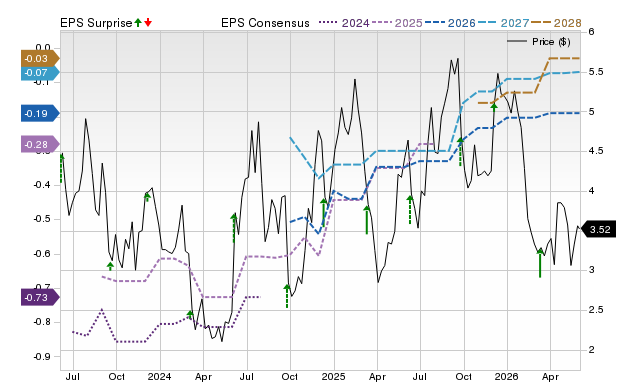Toggle the 2028 consensus series in legend
This screenshot has height=382, width=640.
(556, 23)
